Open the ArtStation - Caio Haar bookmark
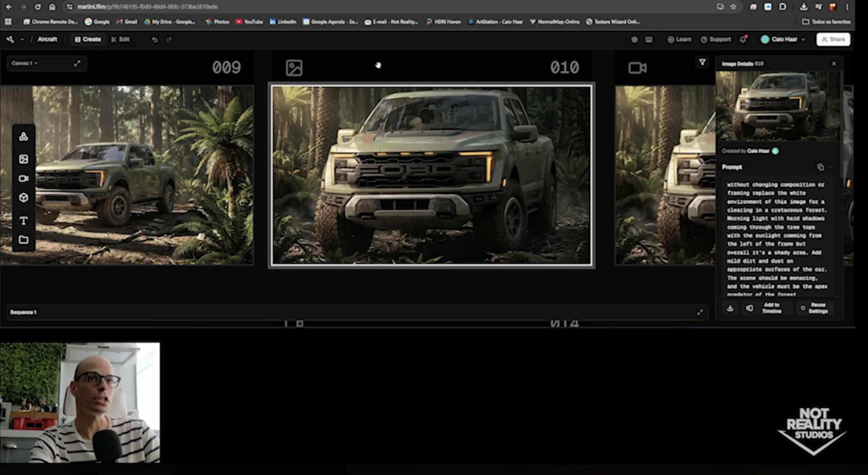868x475 pixels. tap(495, 22)
